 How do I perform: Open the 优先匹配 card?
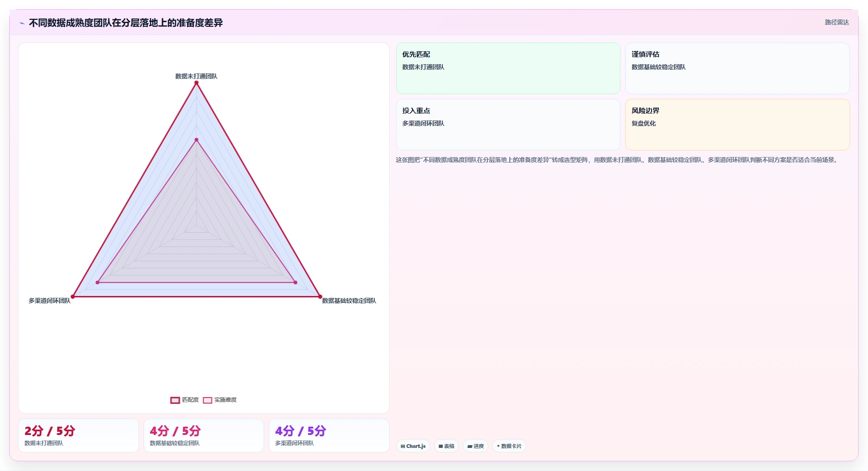pos(508,68)
